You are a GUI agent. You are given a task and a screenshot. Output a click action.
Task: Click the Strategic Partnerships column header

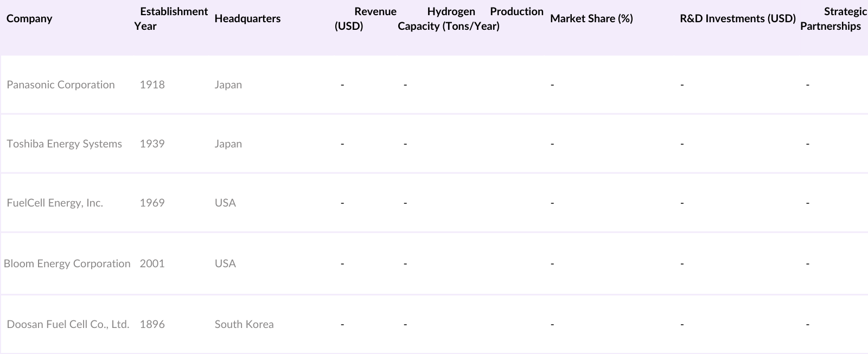point(833,18)
